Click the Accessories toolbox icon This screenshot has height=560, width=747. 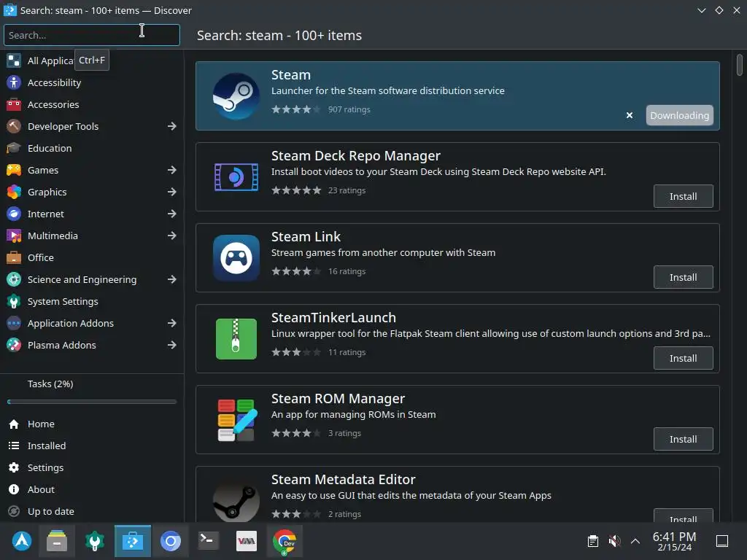coord(14,104)
